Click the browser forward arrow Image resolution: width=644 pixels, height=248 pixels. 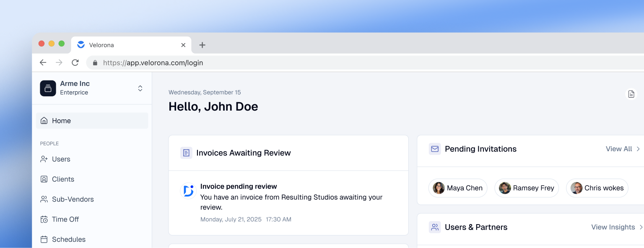[59, 62]
